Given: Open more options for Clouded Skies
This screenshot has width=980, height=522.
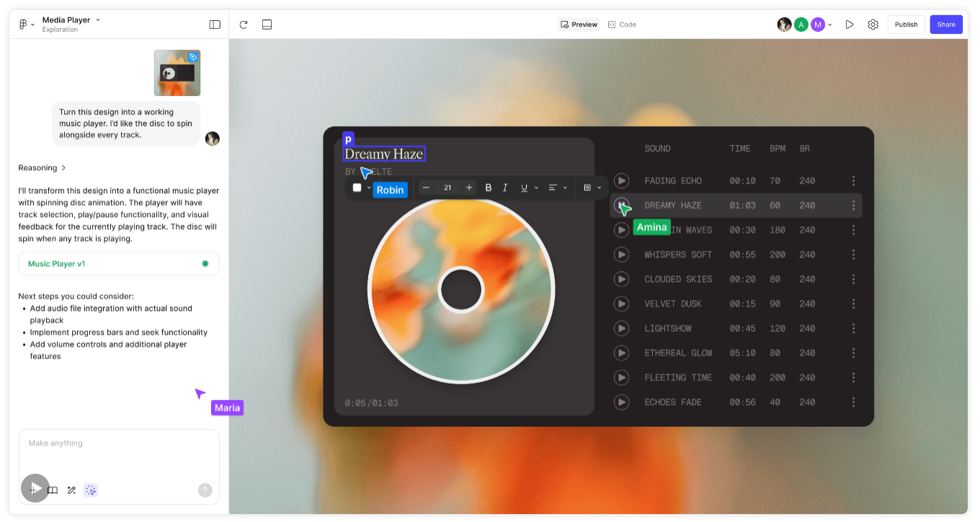Looking at the screenshot, I should tap(853, 279).
